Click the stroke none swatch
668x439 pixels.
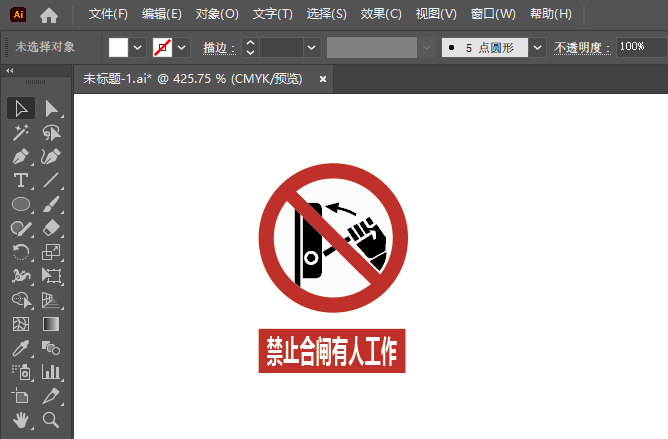[162, 47]
